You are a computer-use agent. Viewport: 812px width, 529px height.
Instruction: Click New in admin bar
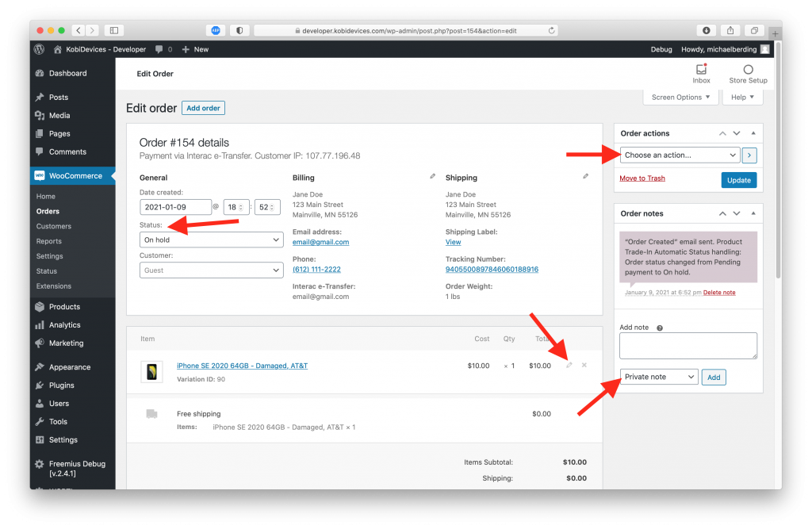click(195, 49)
